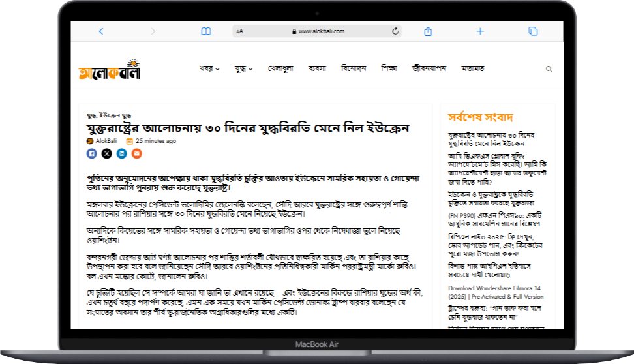Open the খেলাধুলা menu item

click(x=280, y=68)
